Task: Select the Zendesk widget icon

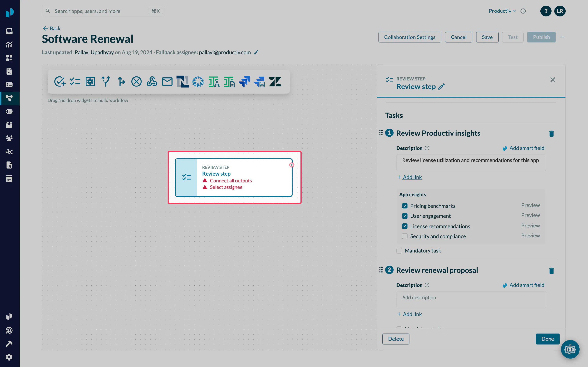Action: (x=275, y=82)
